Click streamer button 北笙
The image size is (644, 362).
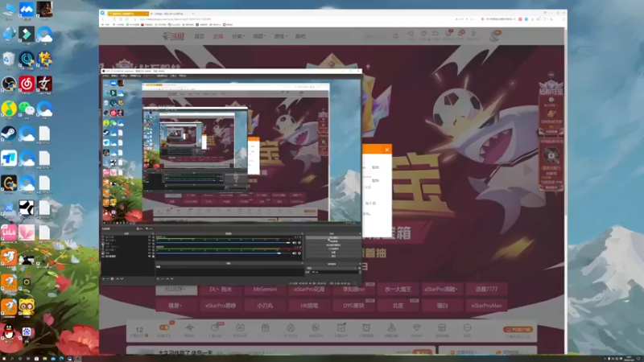click(398, 306)
